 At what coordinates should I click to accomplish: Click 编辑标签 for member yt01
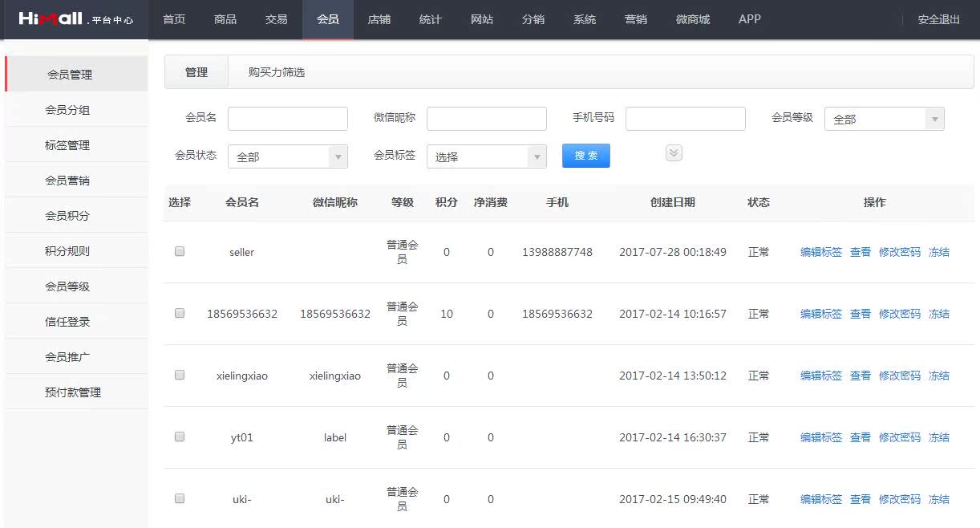tap(821, 437)
